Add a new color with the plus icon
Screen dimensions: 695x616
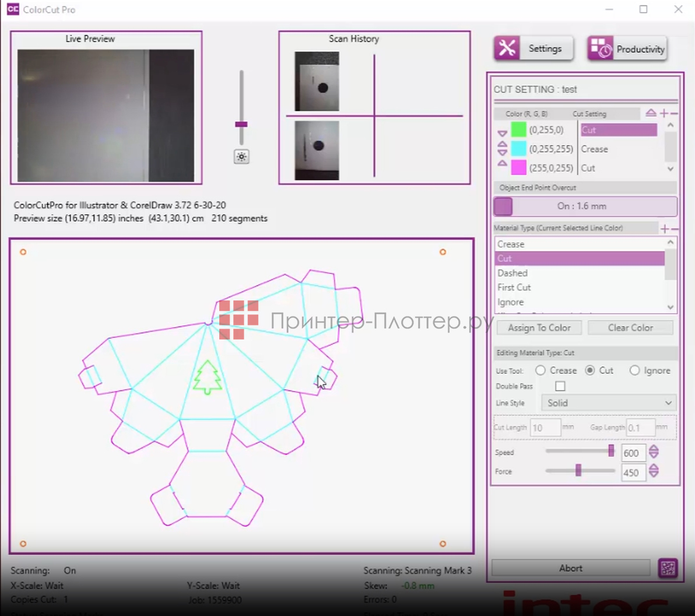664,113
